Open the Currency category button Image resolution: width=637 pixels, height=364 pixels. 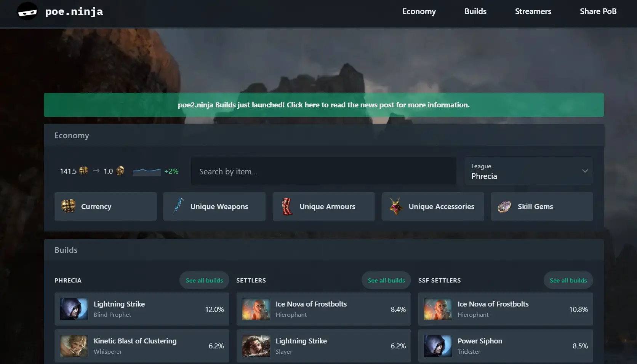106,206
